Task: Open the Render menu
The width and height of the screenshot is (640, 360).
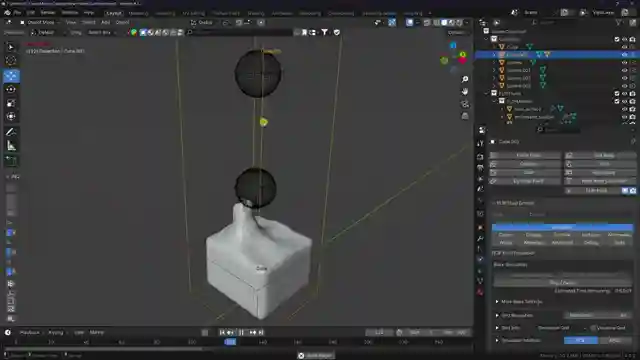Action: (x=48, y=13)
